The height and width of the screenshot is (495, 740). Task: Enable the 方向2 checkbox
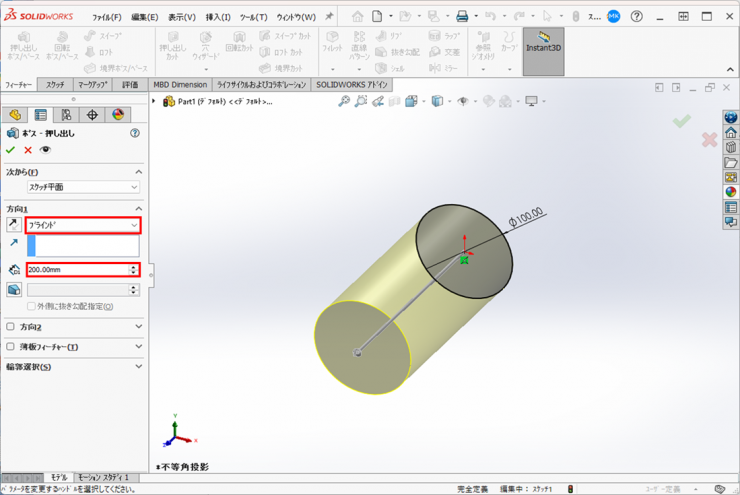tap(11, 327)
